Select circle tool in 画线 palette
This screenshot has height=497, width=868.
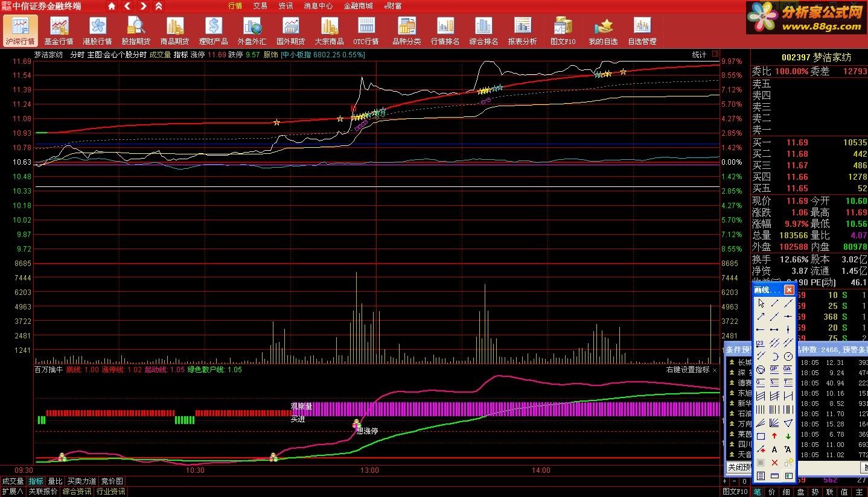(788, 356)
